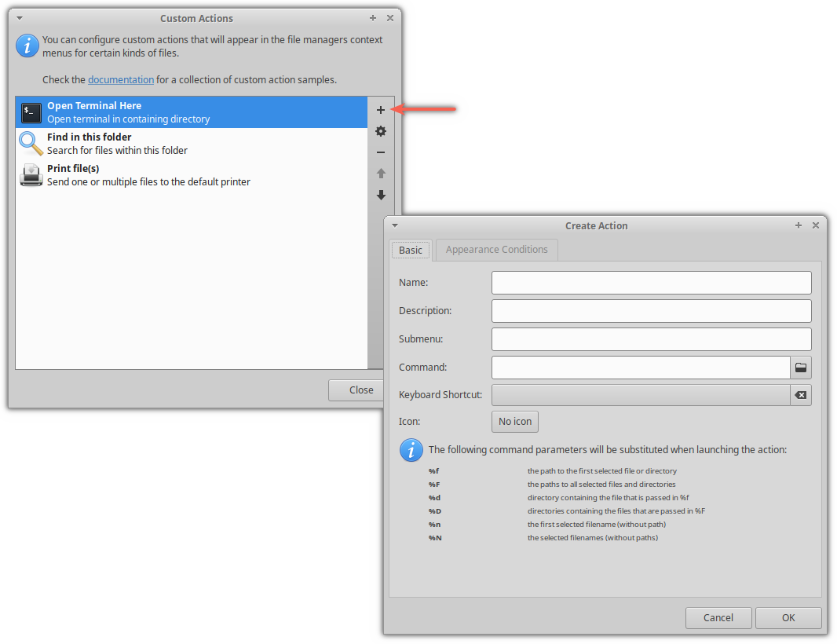Browse for a command file
Image resolution: width=837 pixels, height=644 pixels.
tap(801, 367)
